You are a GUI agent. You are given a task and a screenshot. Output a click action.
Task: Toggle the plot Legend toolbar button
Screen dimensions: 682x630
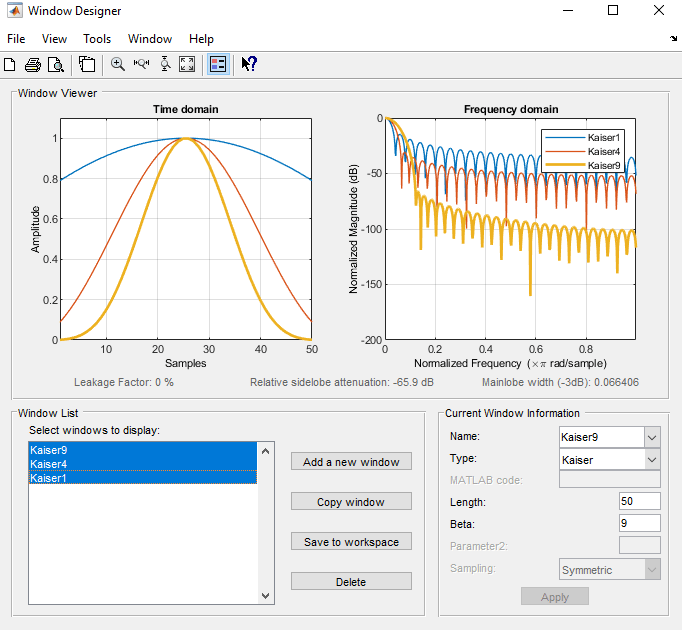click(x=218, y=65)
